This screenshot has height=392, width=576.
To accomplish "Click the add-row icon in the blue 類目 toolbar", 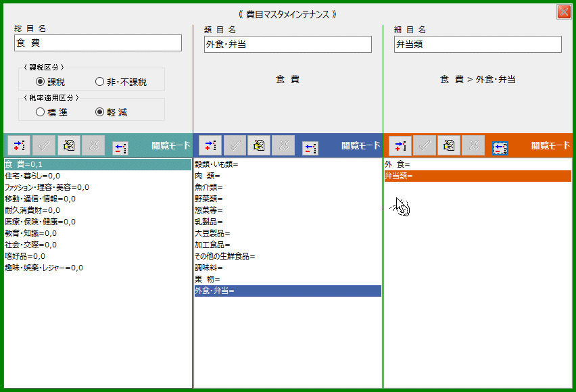I will pos(210,145).
